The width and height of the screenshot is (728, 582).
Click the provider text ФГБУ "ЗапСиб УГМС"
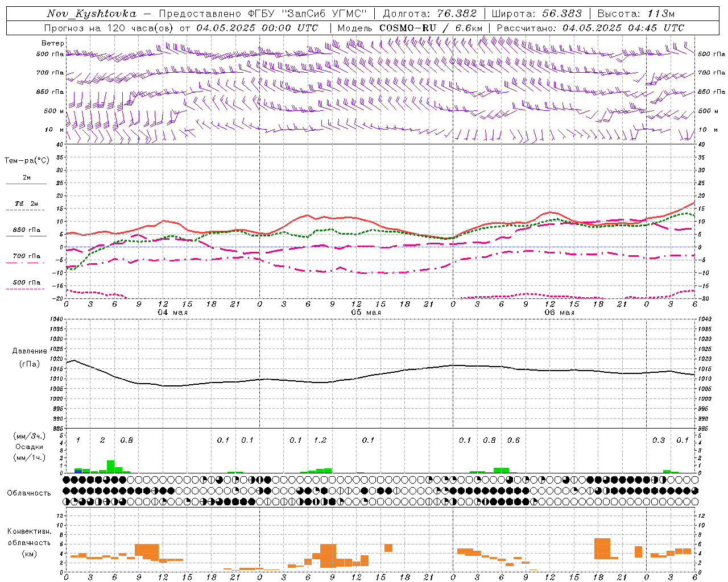click(308, 14)
